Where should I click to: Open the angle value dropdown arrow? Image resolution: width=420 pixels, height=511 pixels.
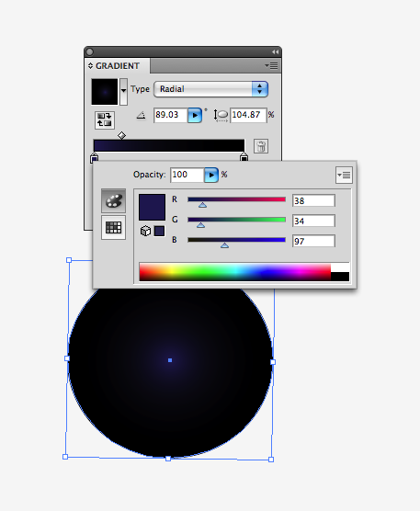click(195, 116)
